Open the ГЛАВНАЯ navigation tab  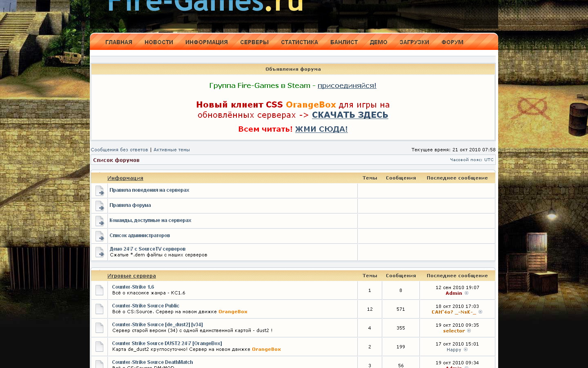(x=118, y=42)
